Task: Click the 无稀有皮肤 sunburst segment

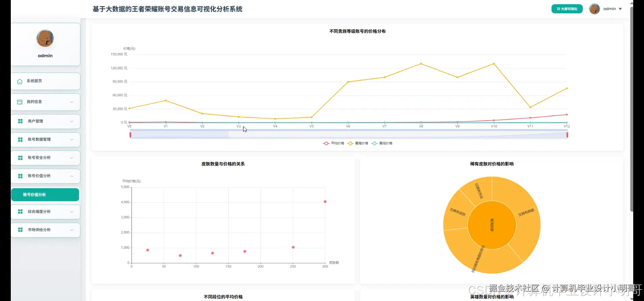Action: tap(458, 212)
